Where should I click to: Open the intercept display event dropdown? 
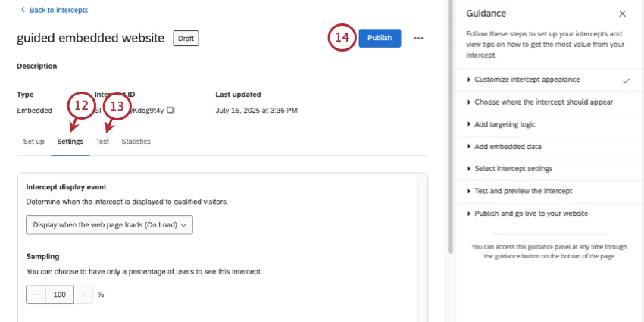point(109,225)
